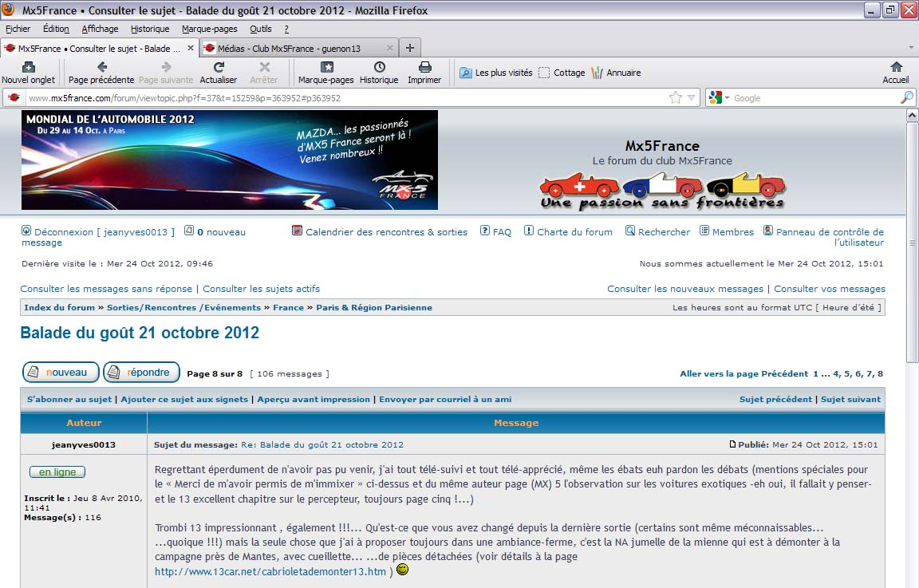The image size is (919, 588).
Task: Open the Marque-pages menu in menu bar
Action: click(x=209, y=29)
